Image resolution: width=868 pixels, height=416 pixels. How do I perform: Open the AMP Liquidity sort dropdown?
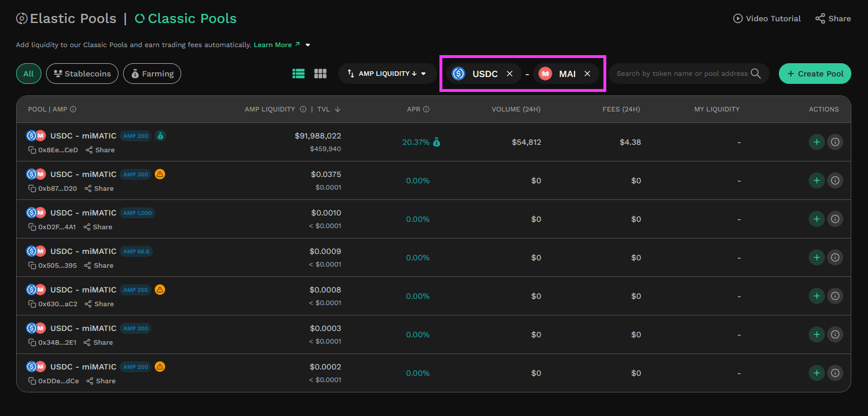click(387, 74)
